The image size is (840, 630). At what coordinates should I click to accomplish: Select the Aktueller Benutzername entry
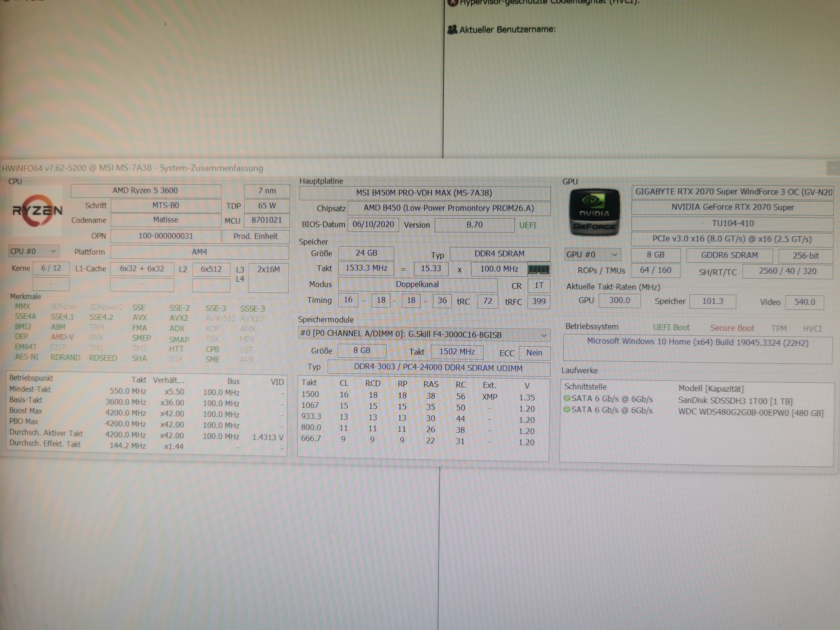(x=507, y=30)
